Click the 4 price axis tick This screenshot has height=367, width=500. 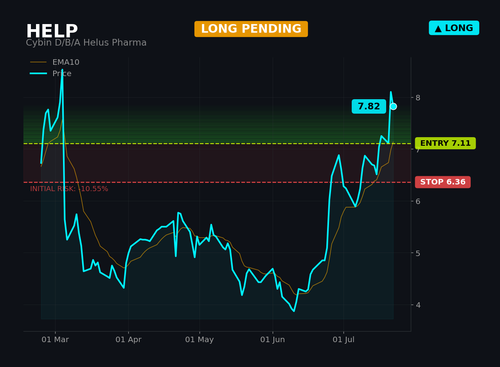418,305
